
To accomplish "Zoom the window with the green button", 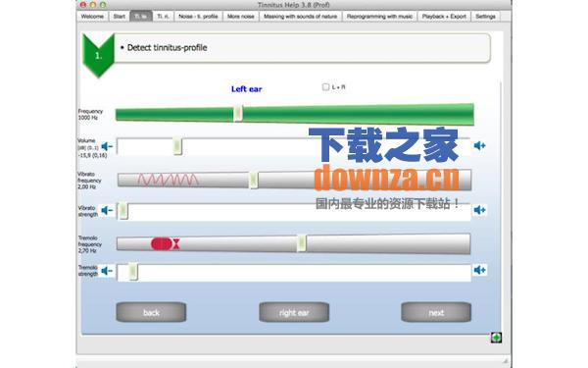I will pyautogui.click(x=103, y=5).
